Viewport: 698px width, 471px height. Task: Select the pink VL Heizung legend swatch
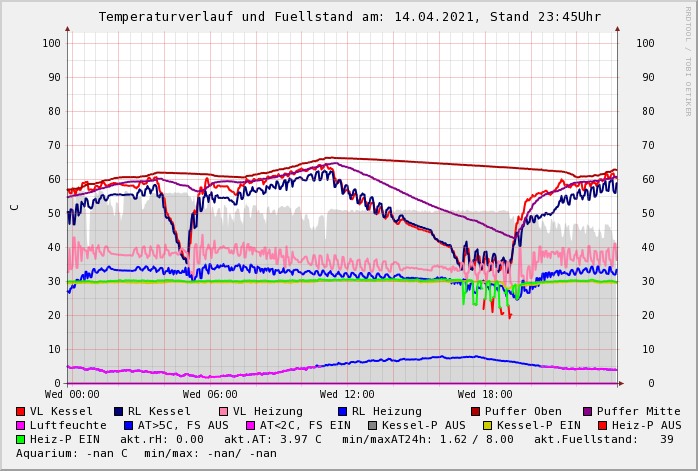(x=224, y=412)
